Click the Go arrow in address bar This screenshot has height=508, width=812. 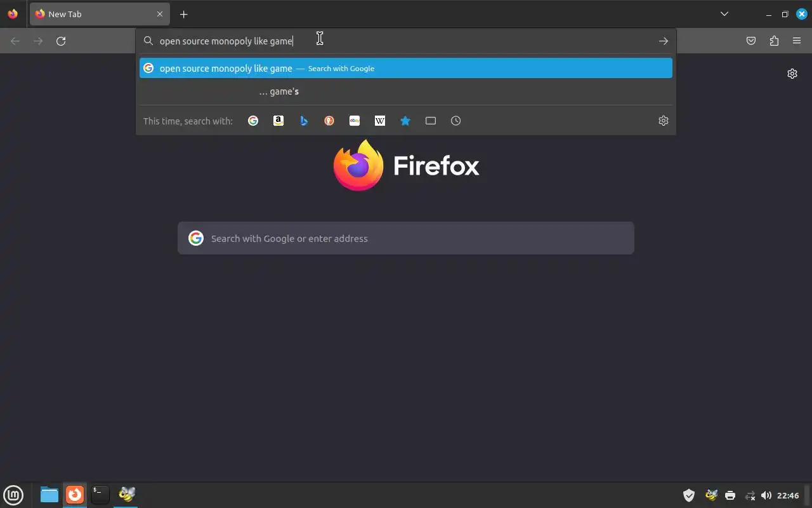(x=664, y=41)
